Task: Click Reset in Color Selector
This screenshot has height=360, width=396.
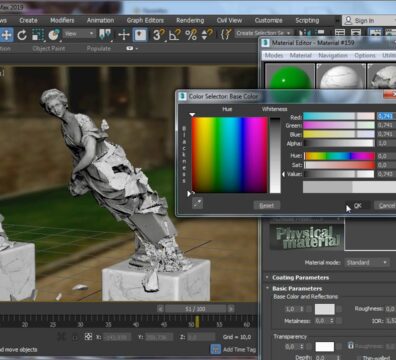Action: tap(267, 205)
